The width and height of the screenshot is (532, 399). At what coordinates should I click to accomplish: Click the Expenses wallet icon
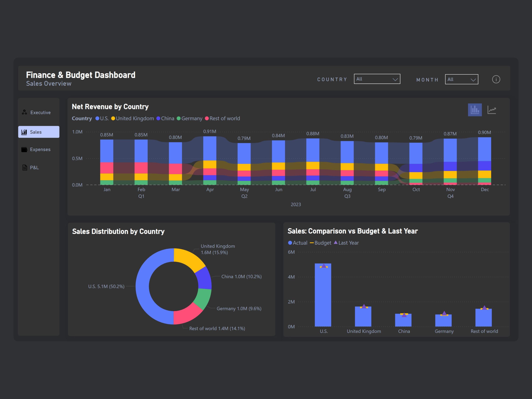coord(24,149)
